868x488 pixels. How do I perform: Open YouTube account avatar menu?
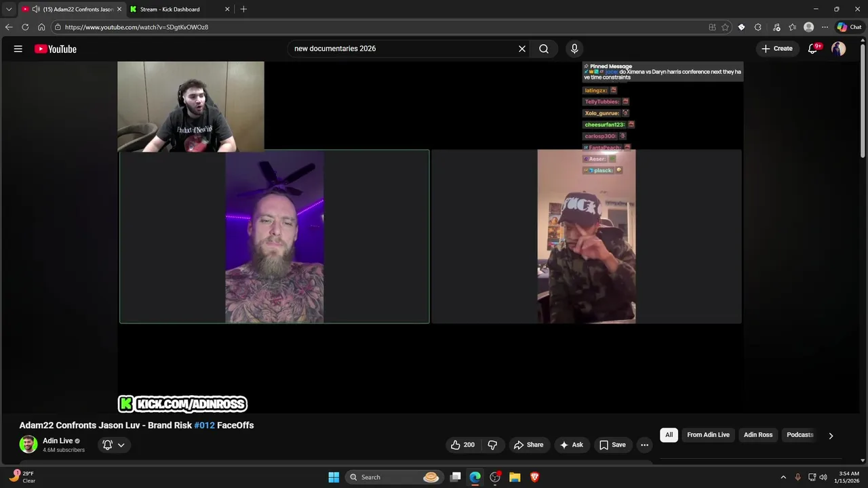click(x=839, y=49)
